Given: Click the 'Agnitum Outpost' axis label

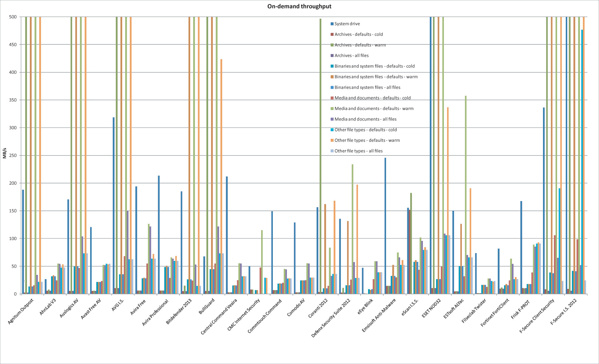Looking at the screenshot, I should pyautogui.click(x=21, y=311).
